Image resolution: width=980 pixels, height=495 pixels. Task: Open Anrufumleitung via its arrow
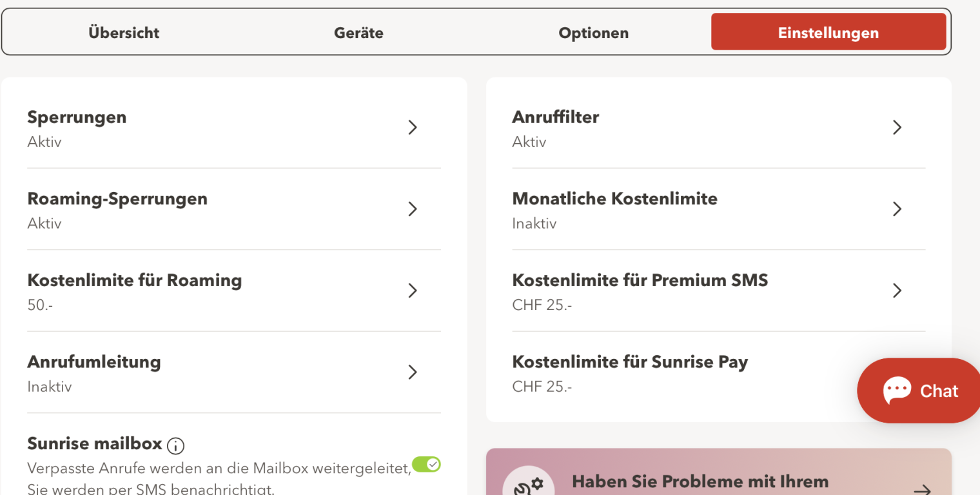[413, 372]
